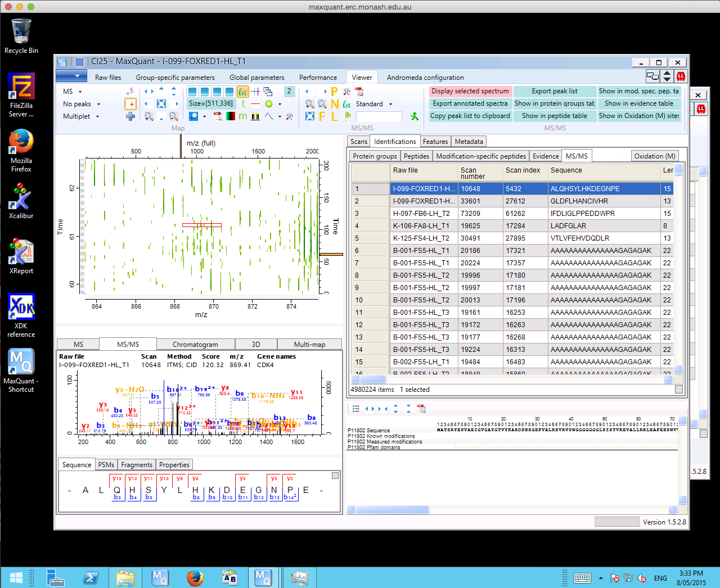Click the green 'm' icon in Map toolbar
720x588 pixels.
click(243, 116)
